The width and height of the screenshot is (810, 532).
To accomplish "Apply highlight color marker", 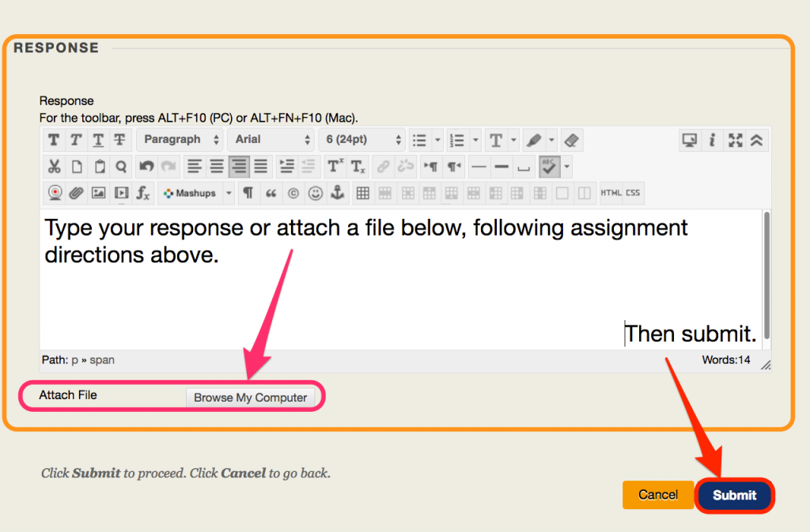I will click(x=534, y=140).
